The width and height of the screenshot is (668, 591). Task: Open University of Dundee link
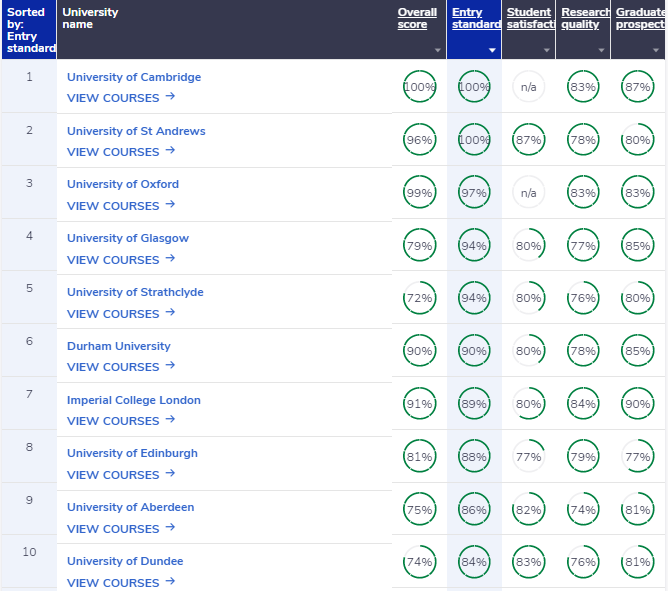pyautogui.click(x=125, y=561)
